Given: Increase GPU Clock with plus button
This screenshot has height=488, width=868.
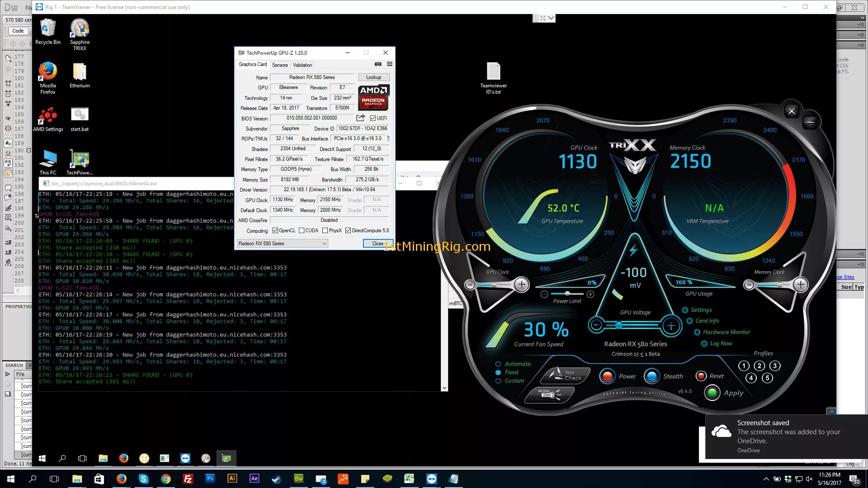Looking at the screenshot, I should [522, 285].
